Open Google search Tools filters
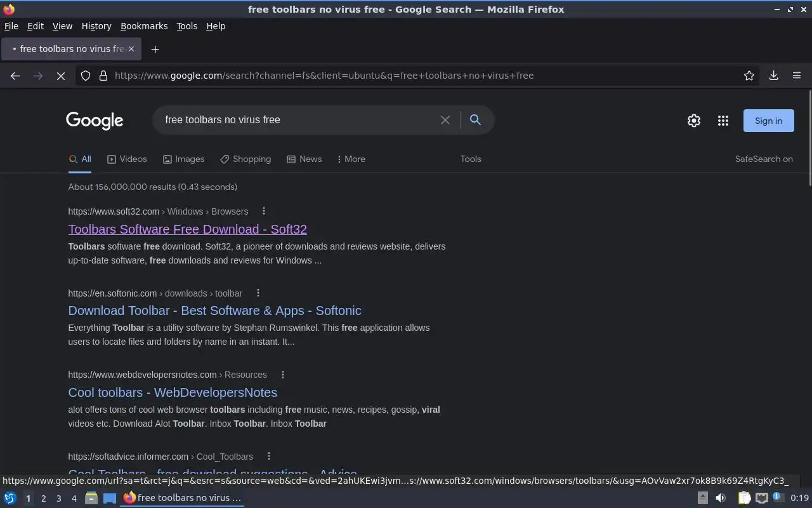 [471, 159]
